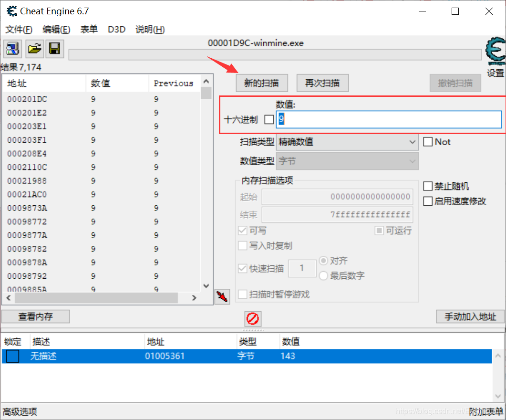Select result address 000203E1
This screenshot has height=420, width=506.
click(x=27, y=126)
